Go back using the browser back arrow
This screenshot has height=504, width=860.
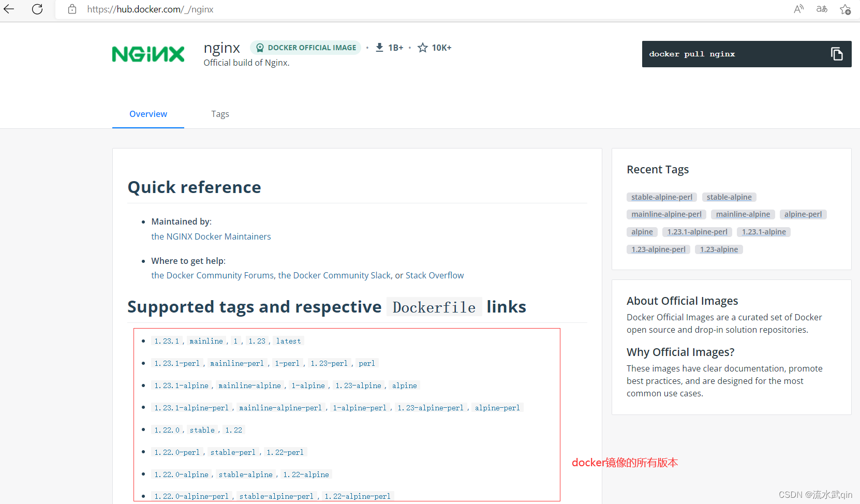[x=9, y=9]
